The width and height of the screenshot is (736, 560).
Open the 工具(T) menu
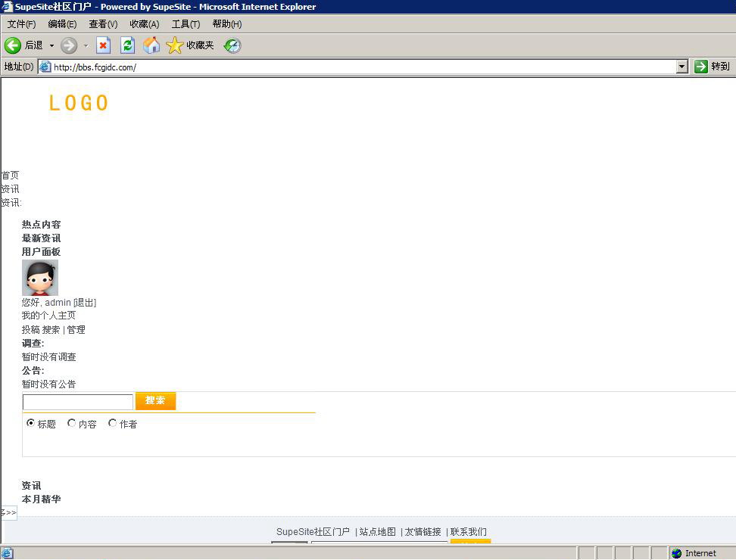point(186,24)
